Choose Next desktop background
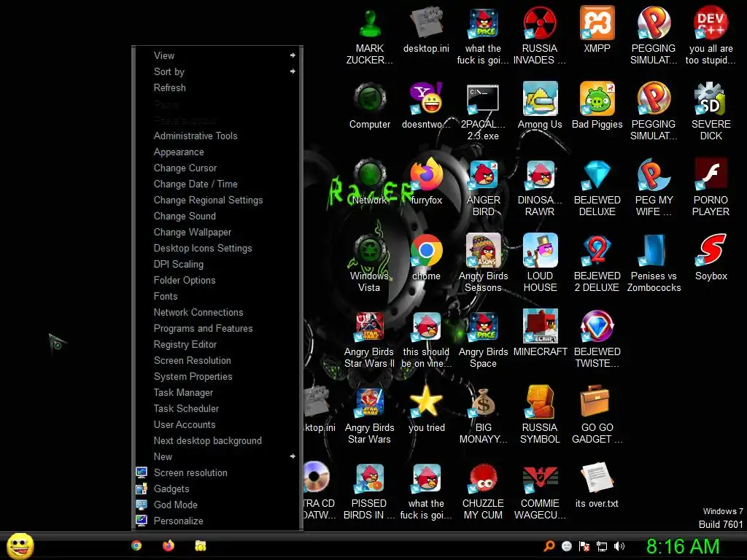747x560 pixels. tap(220, 440)
